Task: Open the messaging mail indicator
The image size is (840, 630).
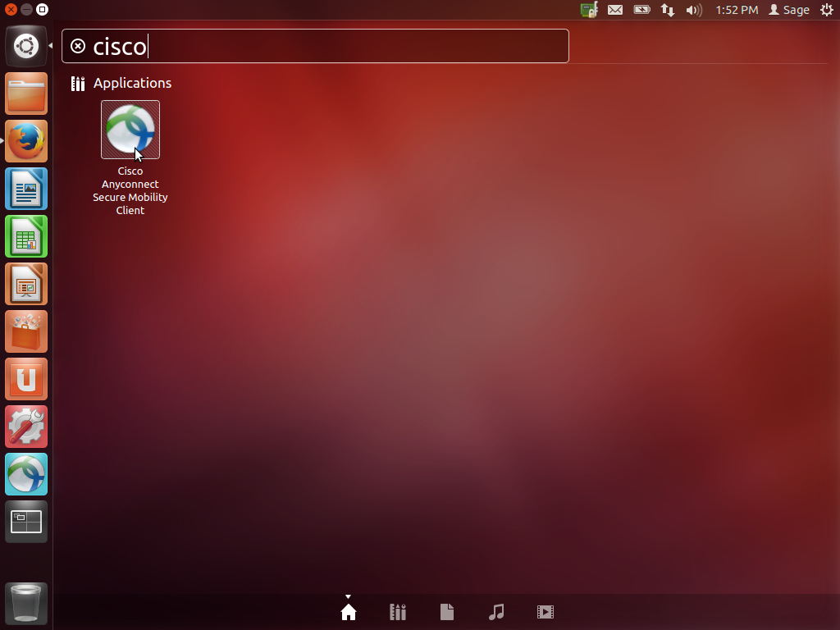Action: coord(615,10)
